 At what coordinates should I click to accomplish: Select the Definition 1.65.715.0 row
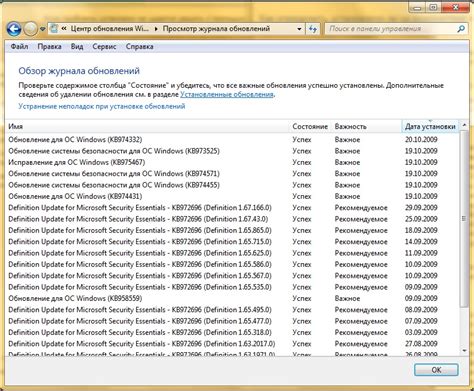[x=232, y=242]
